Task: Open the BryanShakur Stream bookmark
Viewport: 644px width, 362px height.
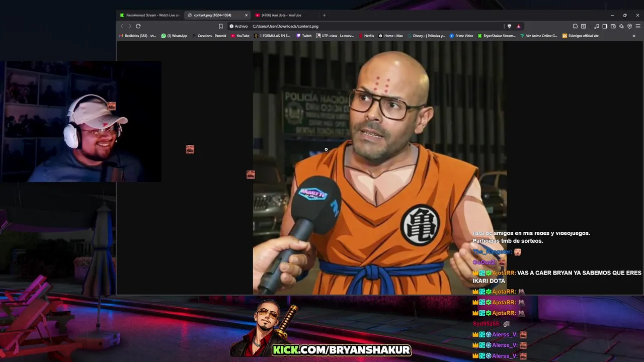Action: pyautogui.click(x=497, y=36)
